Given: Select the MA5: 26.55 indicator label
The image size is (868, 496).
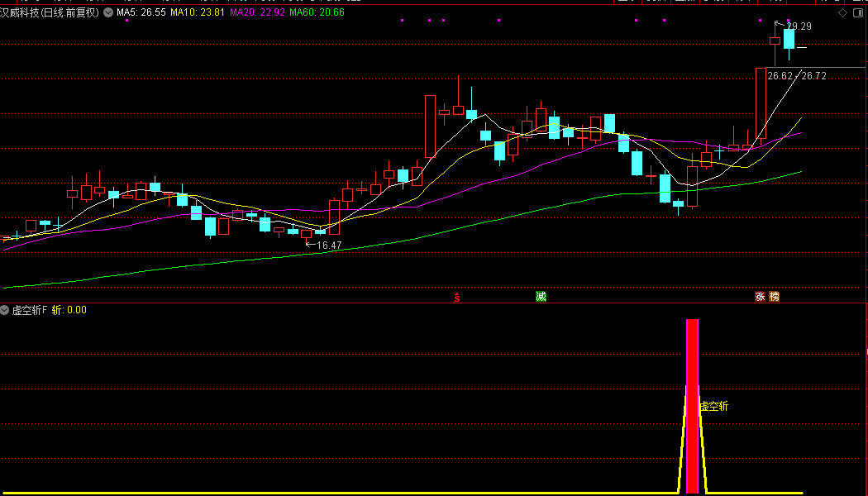Looking at the screenshot, I should tap(141, 12).
